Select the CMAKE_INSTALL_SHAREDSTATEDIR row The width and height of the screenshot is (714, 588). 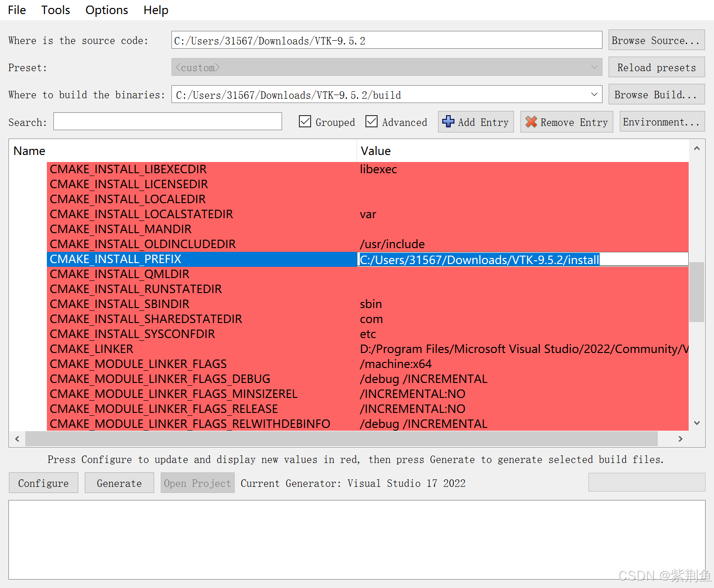click(x=368, y=319)
